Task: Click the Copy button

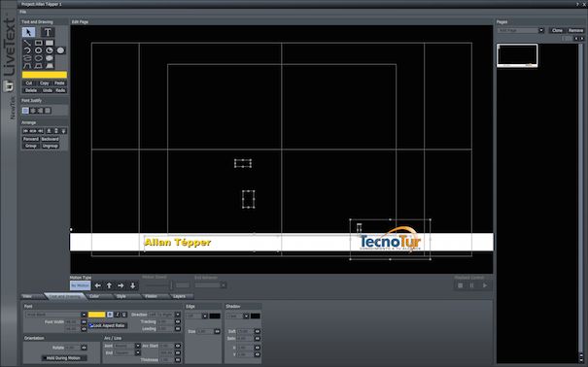Action: tap(45, 83)
